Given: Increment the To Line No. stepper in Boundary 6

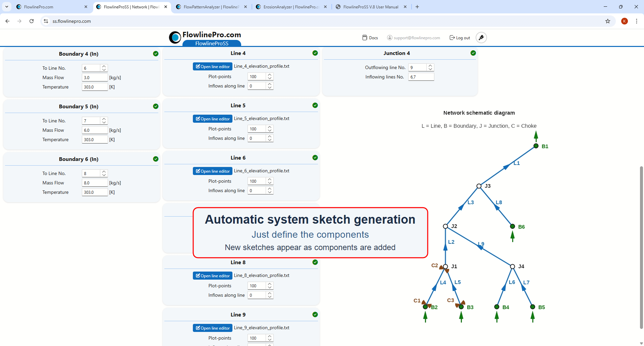Looking at the screenshot, I should click(104, 172).
